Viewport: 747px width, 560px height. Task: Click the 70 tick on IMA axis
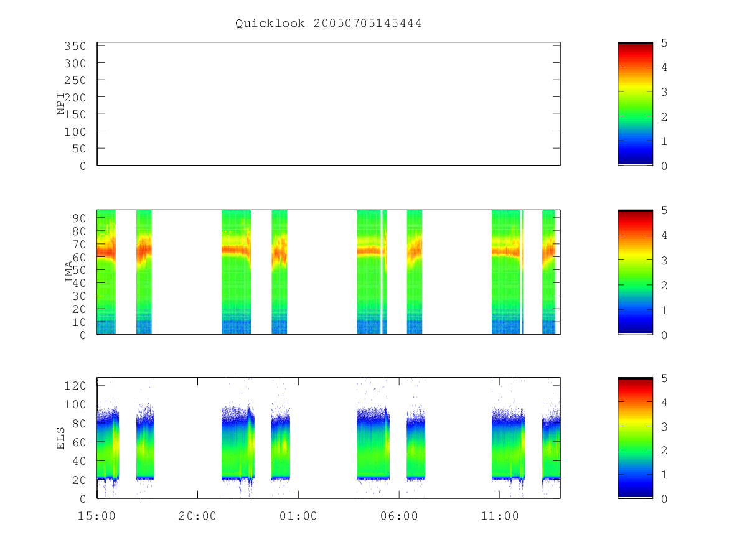pos(80,244)
